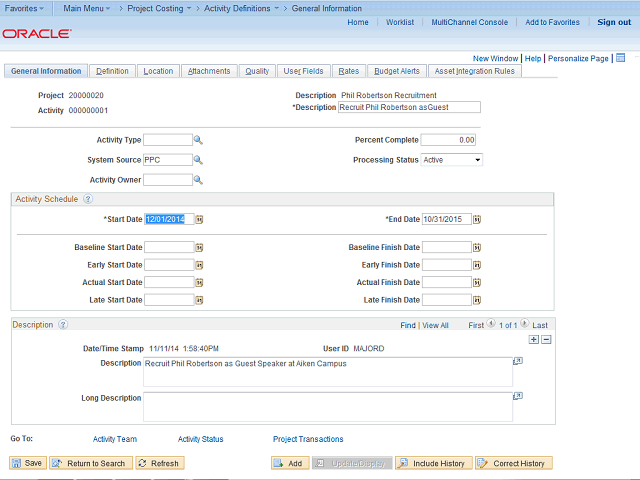Add a new description row with plus icon

point(533,339)
